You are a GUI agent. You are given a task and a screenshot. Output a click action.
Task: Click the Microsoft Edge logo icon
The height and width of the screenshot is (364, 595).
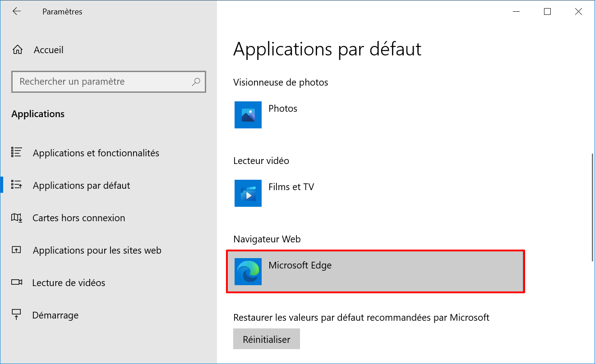coord(248,272)
